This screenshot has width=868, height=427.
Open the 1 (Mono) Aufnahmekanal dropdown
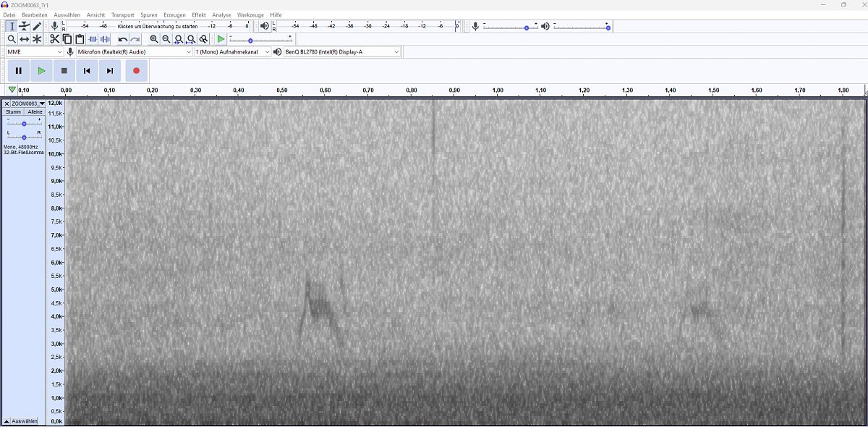click(232, 52)
